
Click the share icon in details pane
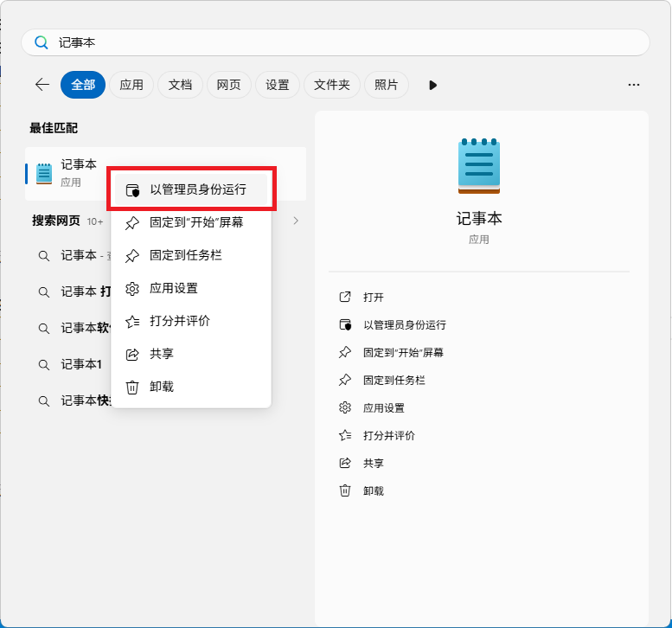click(345, 463)
